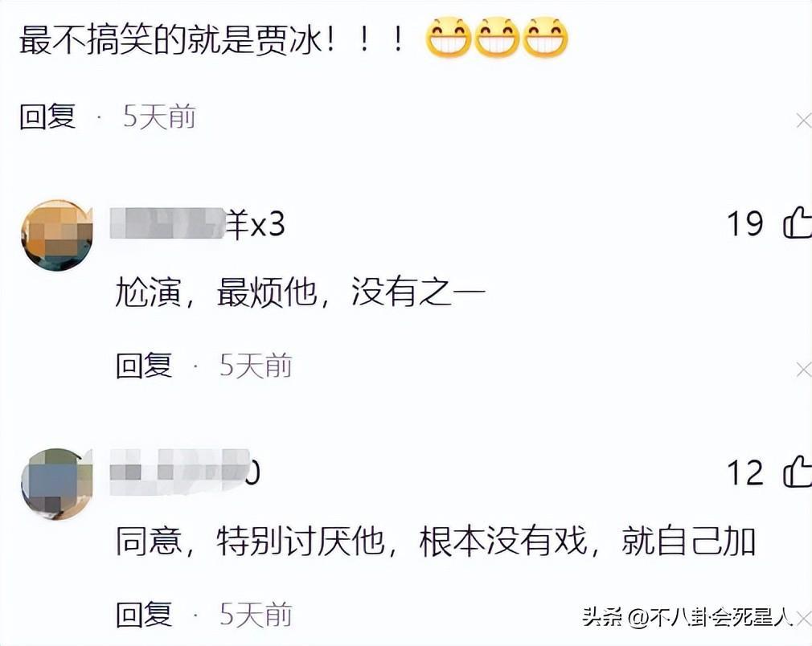Click the 12 like count
The width and height of the screenshot is (812, 646).
click(745, 472)
